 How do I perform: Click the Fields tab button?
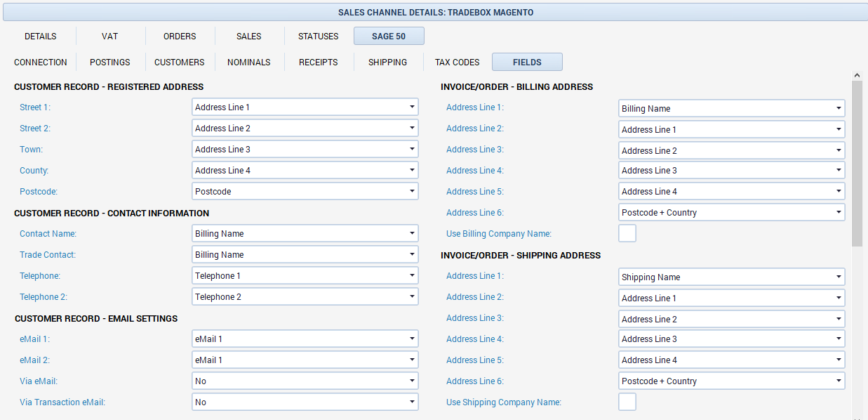coord(527,63)
